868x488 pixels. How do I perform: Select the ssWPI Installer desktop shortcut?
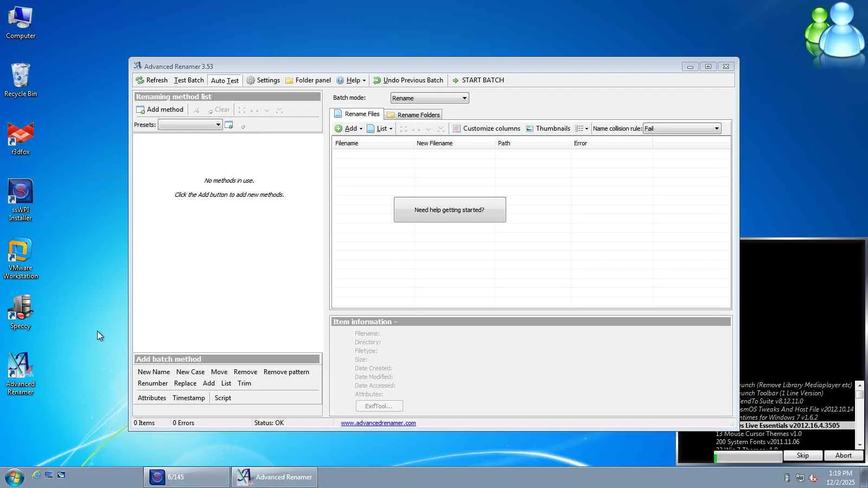point(21,200)
